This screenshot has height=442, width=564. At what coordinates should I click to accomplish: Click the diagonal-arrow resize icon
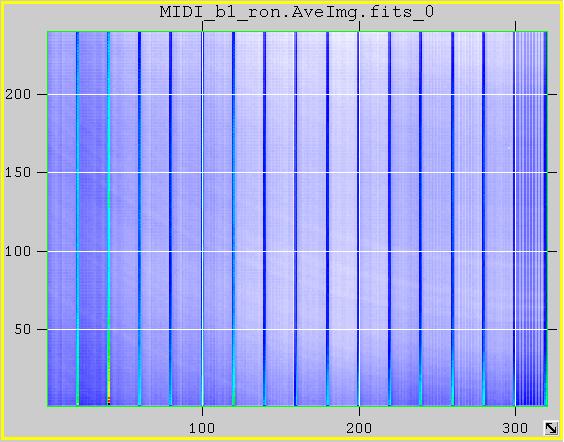(x=551, y=428)
